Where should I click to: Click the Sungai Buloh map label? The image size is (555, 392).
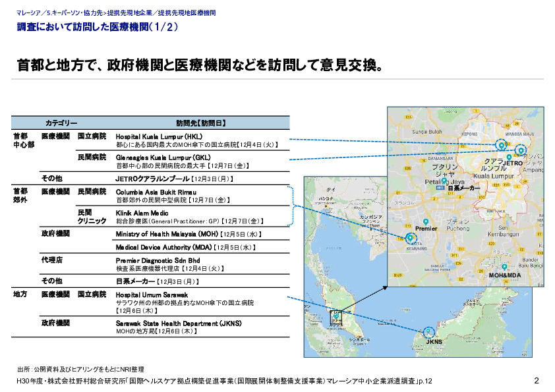tap(427, 132)
